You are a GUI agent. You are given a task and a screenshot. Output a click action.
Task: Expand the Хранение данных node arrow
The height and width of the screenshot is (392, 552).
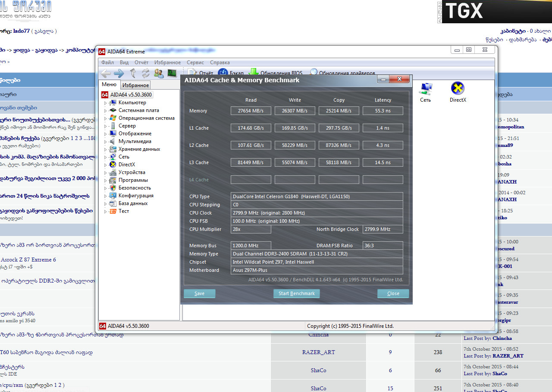click(x=105, y=149)
